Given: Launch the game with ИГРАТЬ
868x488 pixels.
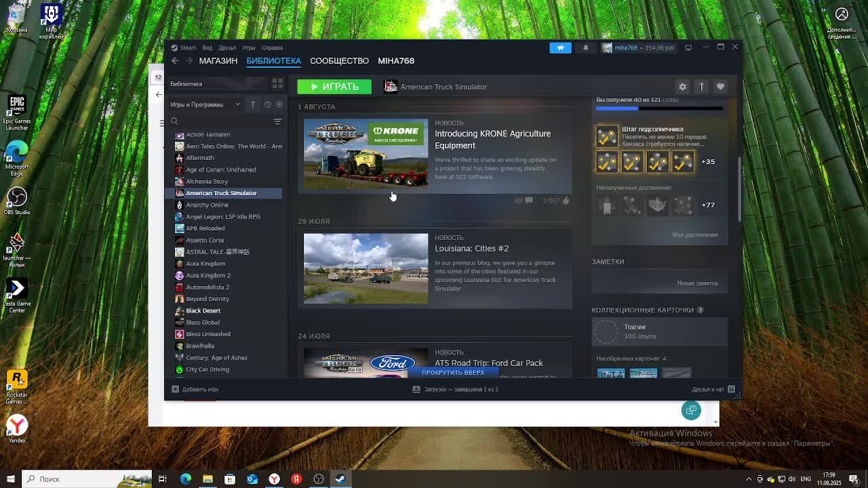Looking at the screenshot, I should (x=334, y=87).
